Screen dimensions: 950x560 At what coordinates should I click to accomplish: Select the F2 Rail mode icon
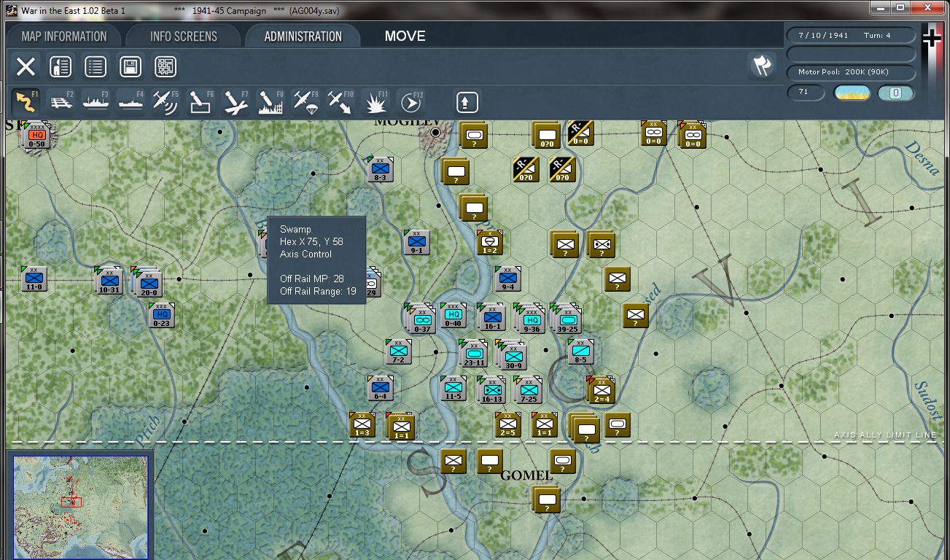coord(61,102)
